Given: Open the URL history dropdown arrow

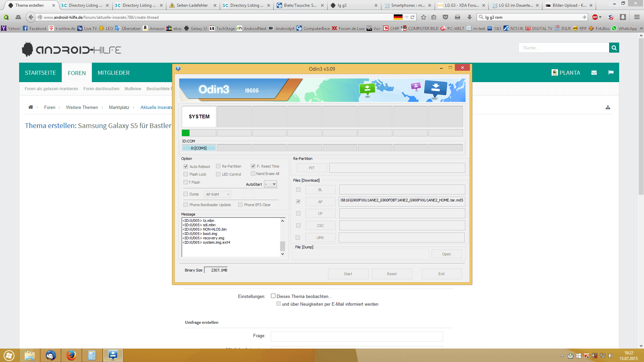Looking at the screenshot, I should (407, 17).
